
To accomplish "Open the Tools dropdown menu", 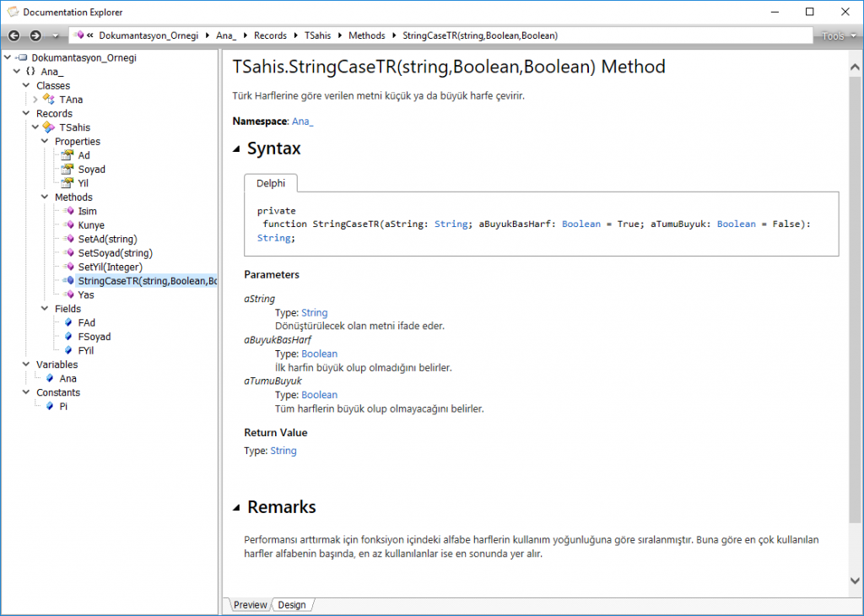I will [x=838, y=36].
